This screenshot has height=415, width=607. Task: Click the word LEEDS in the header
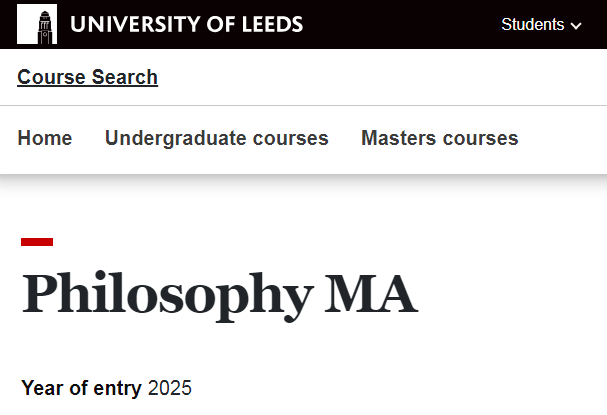point(273,24)
